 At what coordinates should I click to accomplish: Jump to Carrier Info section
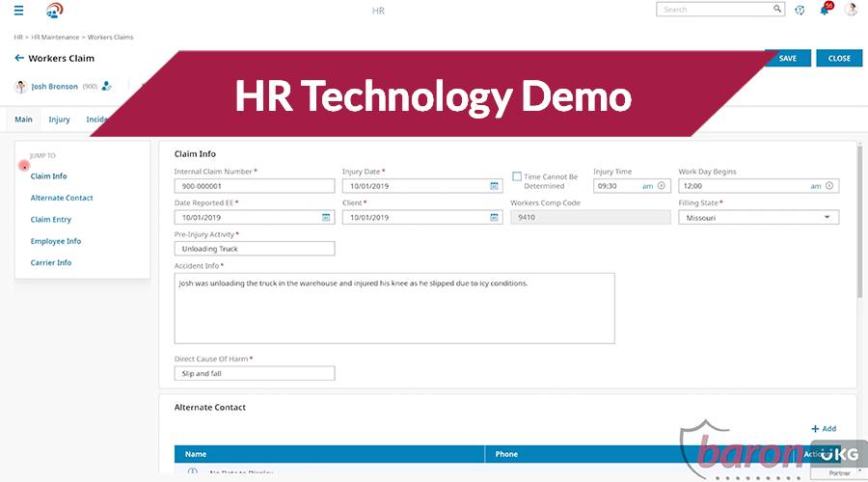(x=51, y=262)
